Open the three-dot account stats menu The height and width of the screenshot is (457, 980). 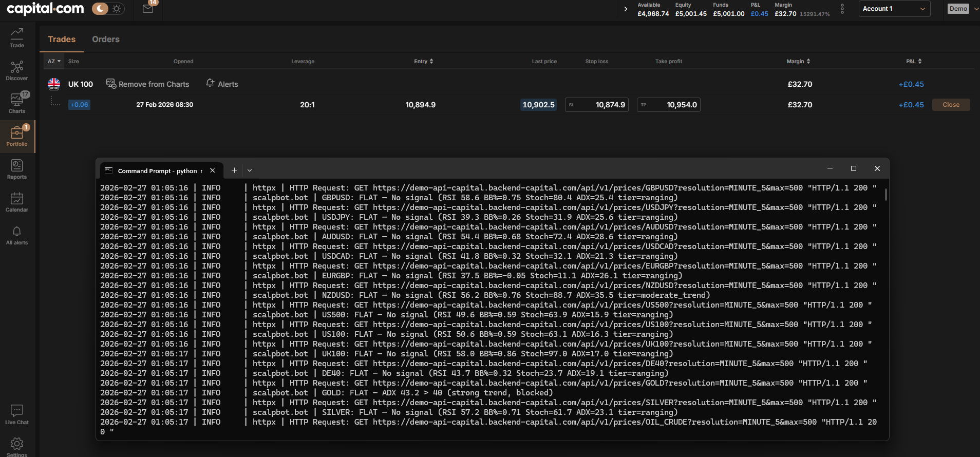[x=842, y=9]
